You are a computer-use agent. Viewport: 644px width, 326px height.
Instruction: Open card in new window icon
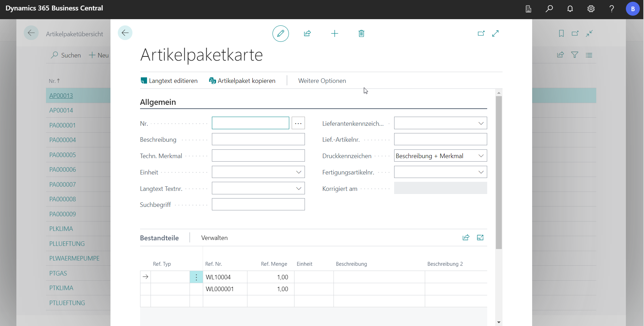(x=481, y=33)
